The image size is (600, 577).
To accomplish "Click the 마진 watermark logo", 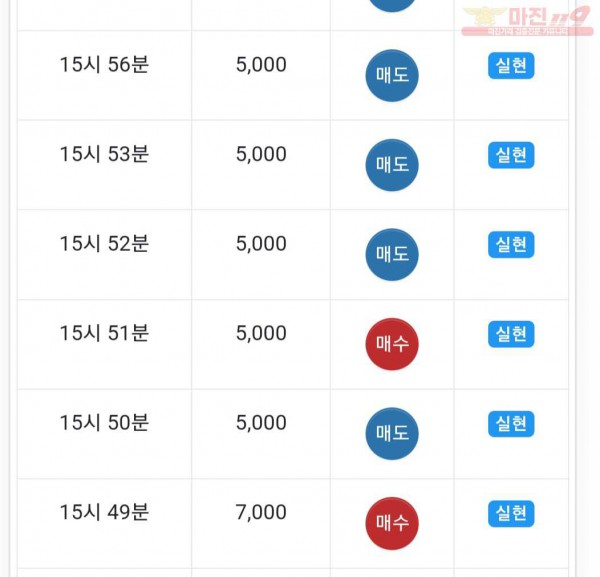I will click(x=527, y=21).
